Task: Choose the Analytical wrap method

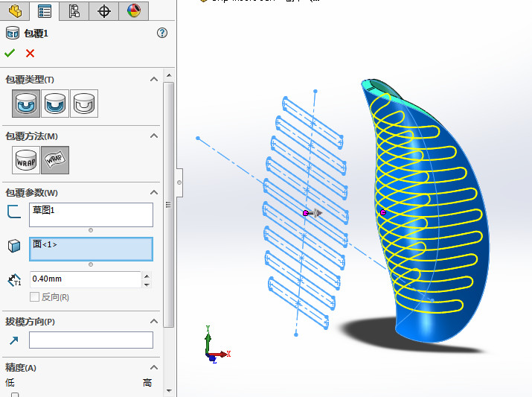Action: [x=26, y=160]
